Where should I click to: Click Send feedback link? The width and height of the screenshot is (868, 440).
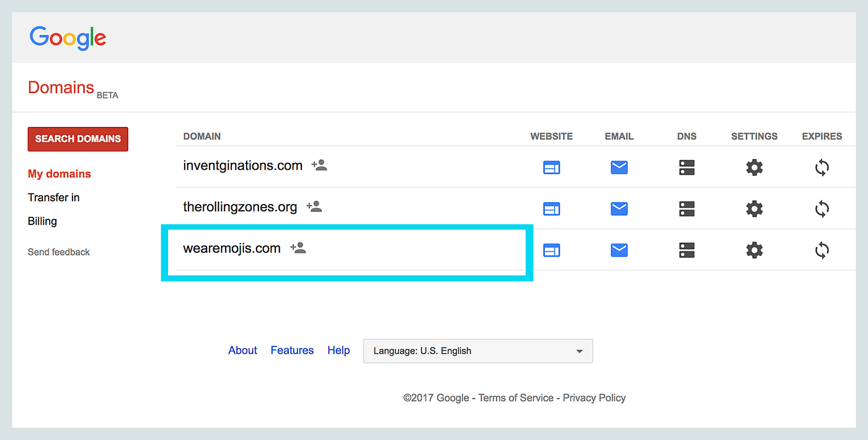(59, 252)
